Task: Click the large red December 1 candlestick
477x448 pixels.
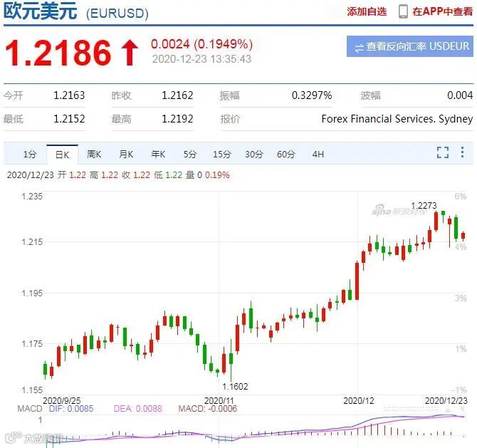Action: pos(357,281)
